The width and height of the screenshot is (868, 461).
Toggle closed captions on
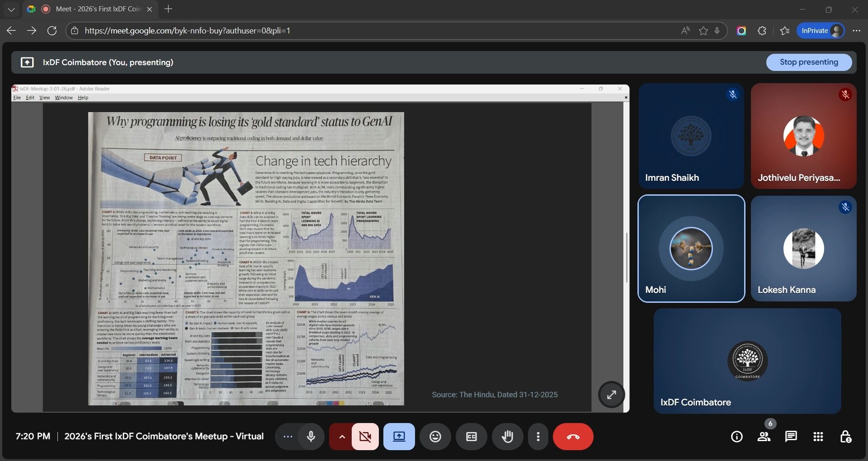click(x=471, y=437)
